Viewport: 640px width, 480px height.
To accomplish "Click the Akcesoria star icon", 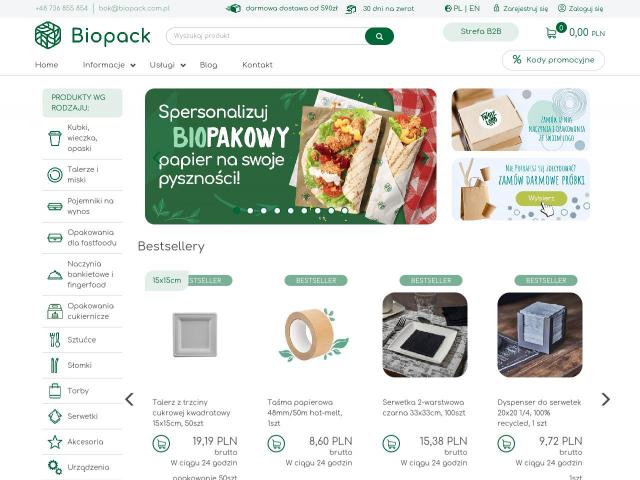I will 55,442.
